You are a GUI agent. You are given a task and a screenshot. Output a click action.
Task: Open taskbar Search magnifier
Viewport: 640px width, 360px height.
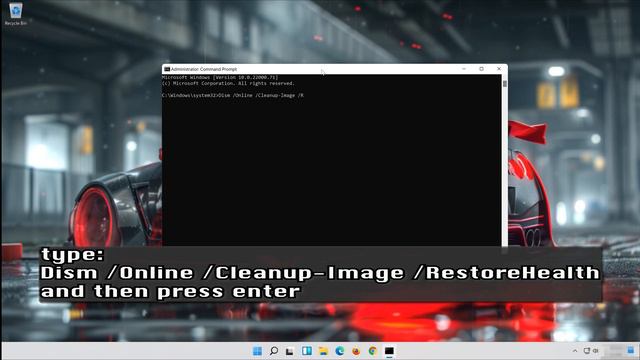click(274, 351)
